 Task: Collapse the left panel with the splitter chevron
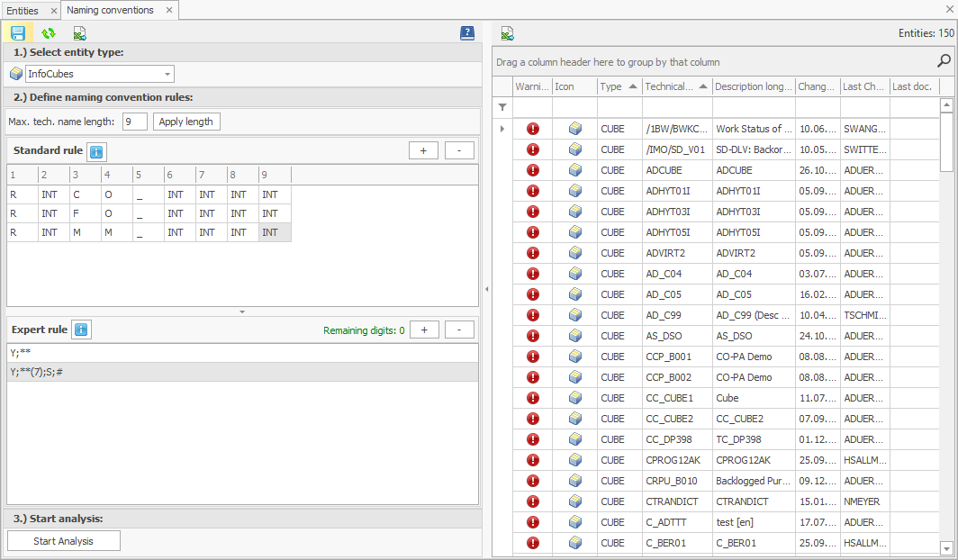coord(487,290)
